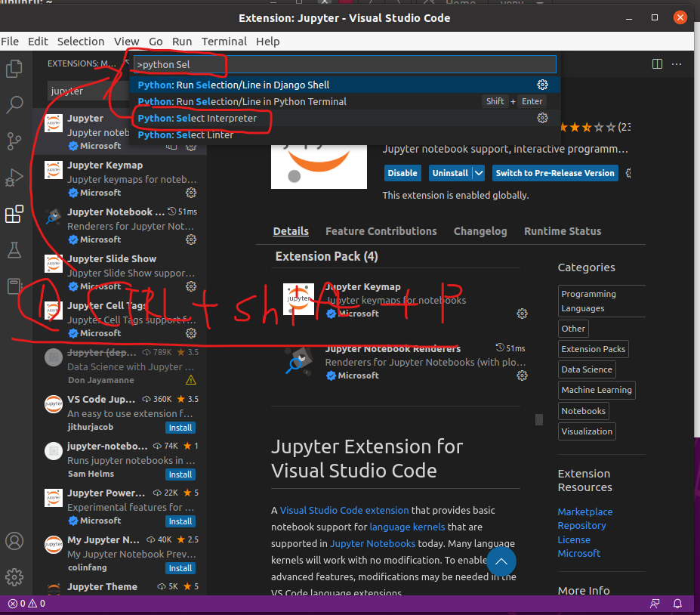Open the notifications bell in status bar

click(677, 604)
